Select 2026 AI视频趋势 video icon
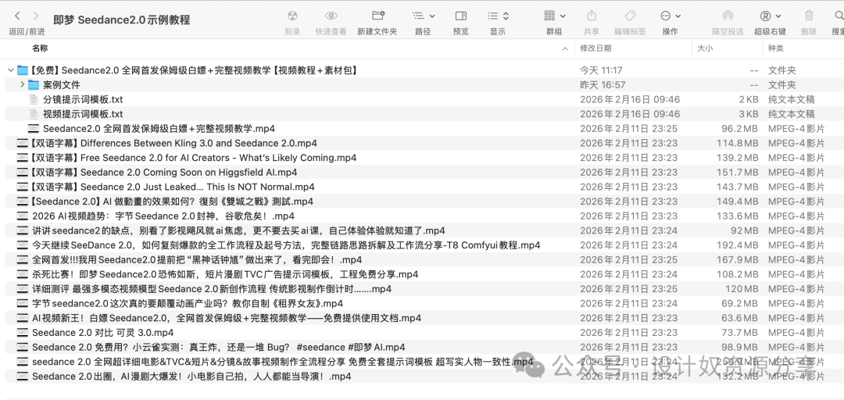Screen dimensions: 844x400 (x=22, y=215)
